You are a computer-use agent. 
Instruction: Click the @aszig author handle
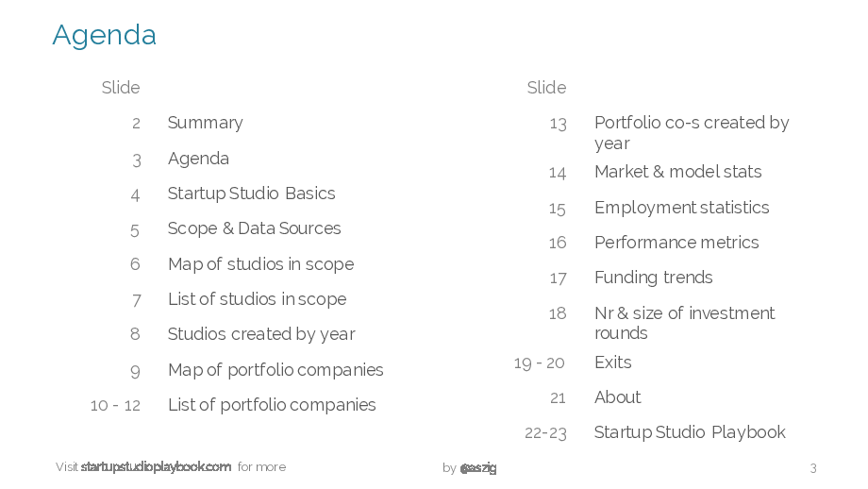coord(478,468)
